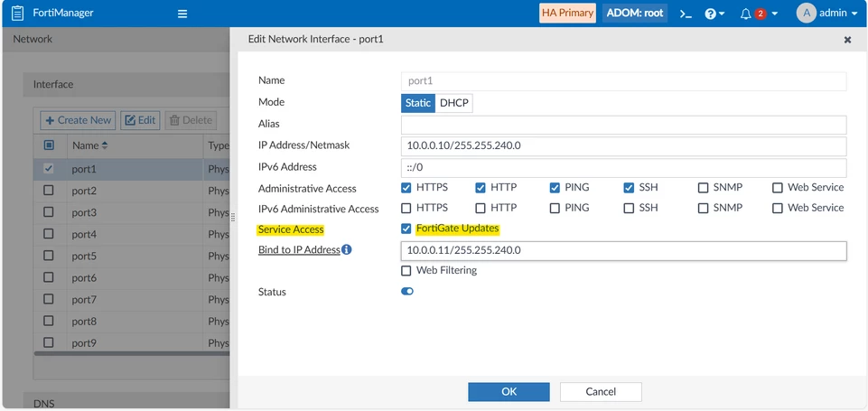Cancel the interface edit
Image resolution: width=868 pixels, height=411 pixels.
pyautogui.click(x=601, y=392)
